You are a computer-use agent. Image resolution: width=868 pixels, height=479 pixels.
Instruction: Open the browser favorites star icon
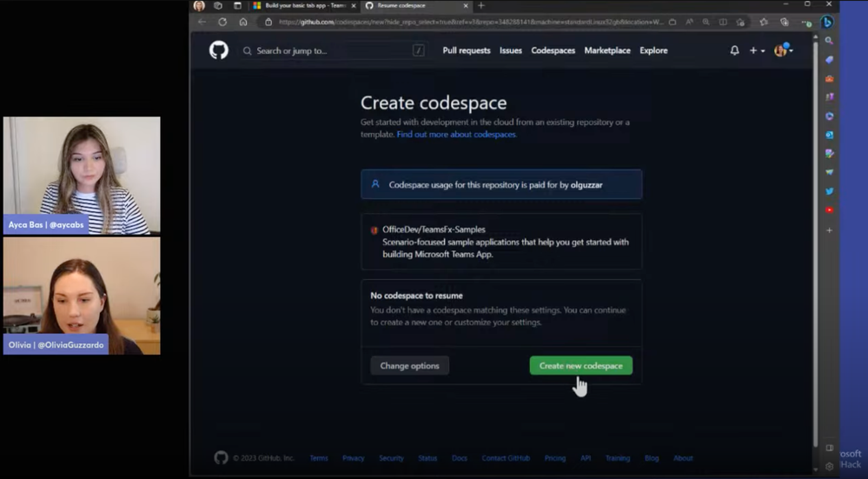[x=764, y=22]
